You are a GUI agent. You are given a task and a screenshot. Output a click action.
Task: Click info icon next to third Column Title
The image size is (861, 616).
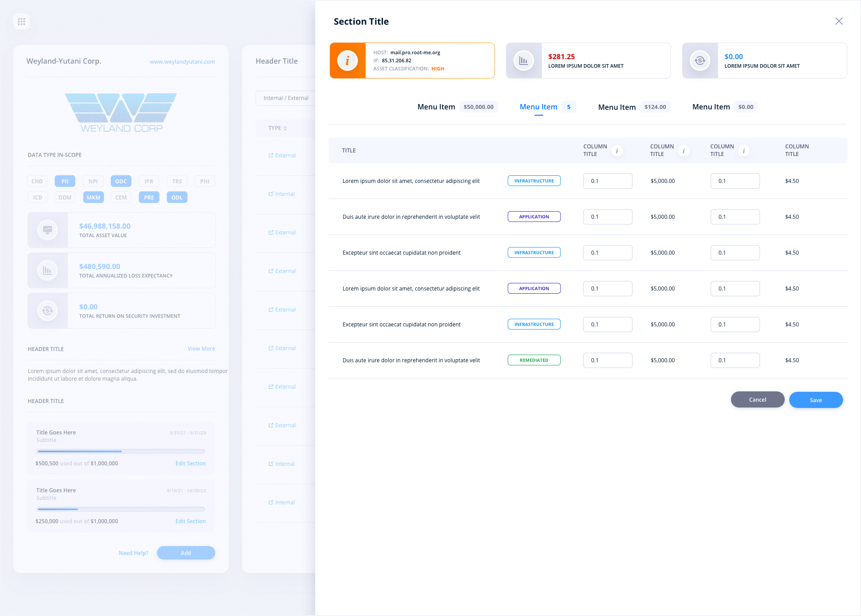(x=744, y=151)
